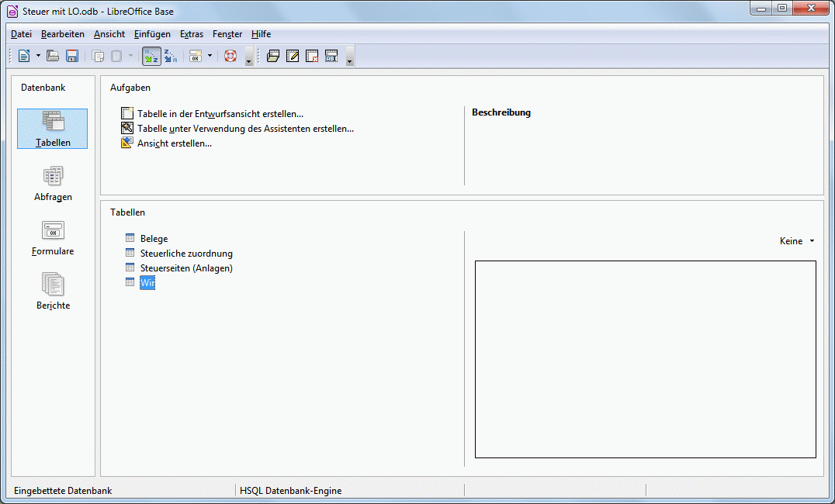Open the Extras menu
The height and width of the screenshot is (504, 835).
point(192,34)
